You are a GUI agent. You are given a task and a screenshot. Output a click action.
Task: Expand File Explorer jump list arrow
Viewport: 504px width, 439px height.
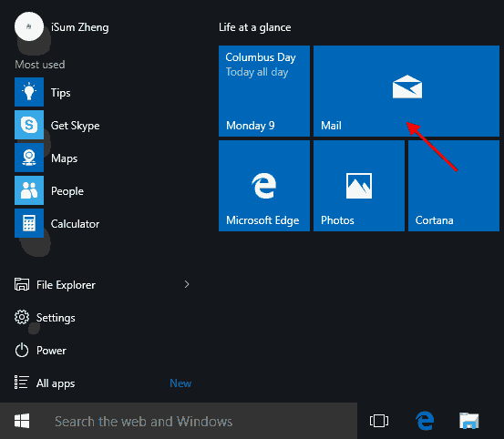pyautogui.click(x=187, y=284)
